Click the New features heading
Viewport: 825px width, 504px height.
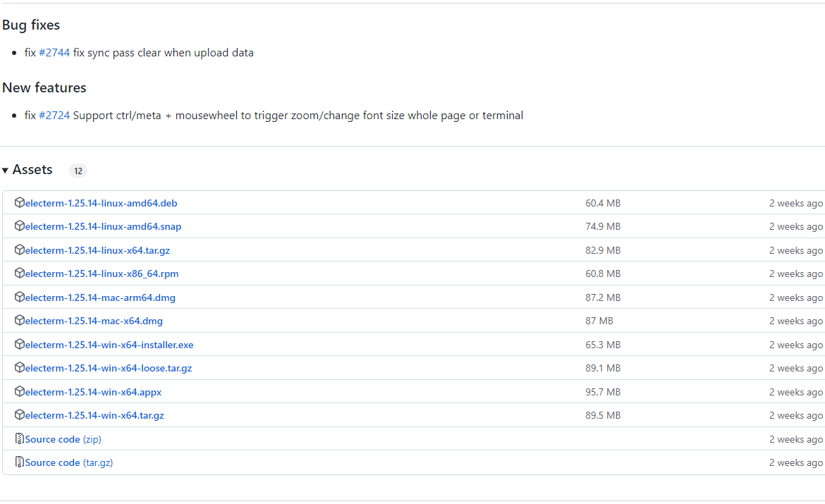point(44,87)
